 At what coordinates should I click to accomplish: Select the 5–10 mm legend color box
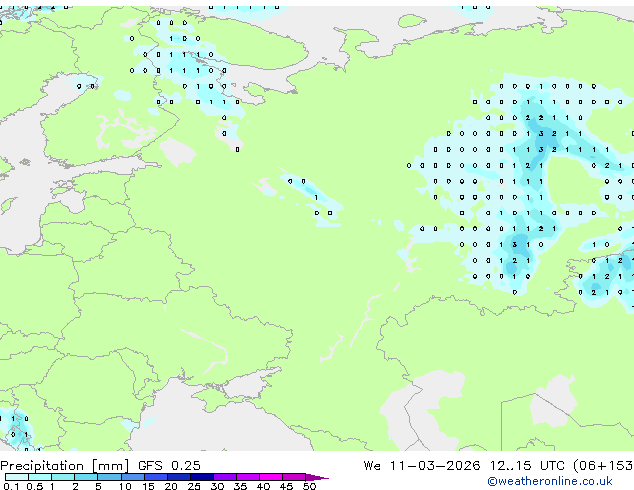pos(109,477)
